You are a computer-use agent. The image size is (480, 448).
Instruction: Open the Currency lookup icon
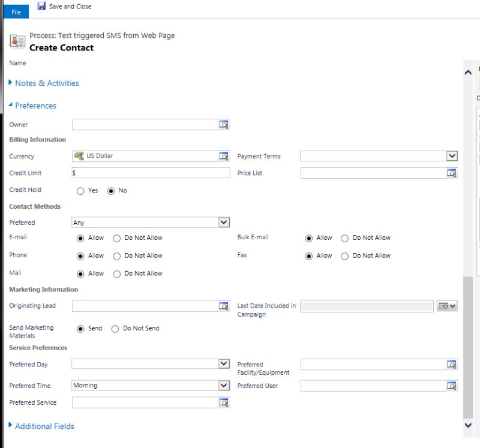pyautogui.click(x=224, y=157)
